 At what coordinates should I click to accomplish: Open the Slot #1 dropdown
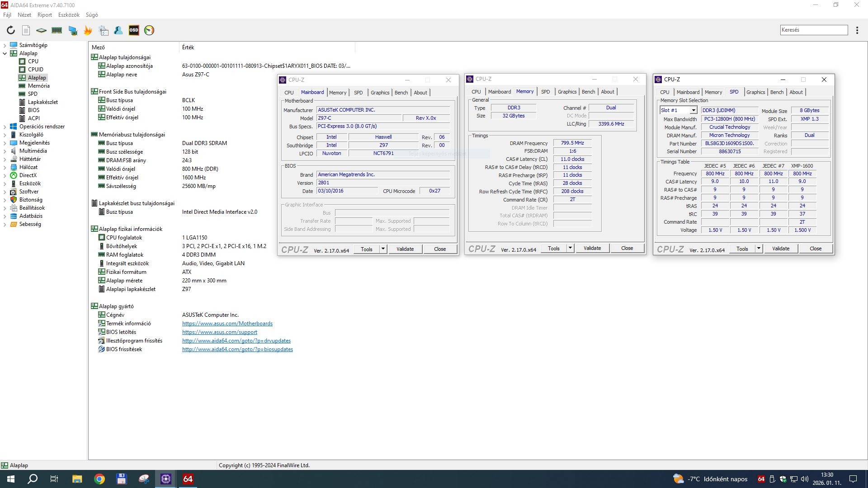693,110
